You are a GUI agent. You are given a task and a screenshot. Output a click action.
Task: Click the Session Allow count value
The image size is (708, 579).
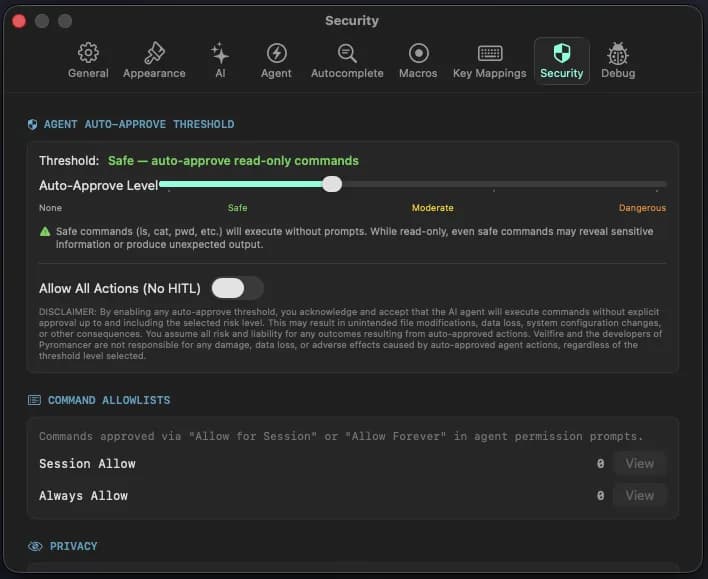[600, 464]
